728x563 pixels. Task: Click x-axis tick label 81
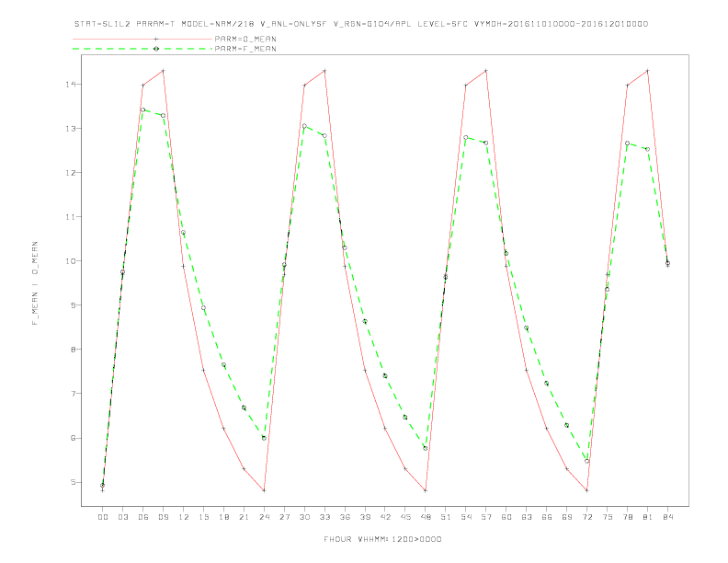648,517
